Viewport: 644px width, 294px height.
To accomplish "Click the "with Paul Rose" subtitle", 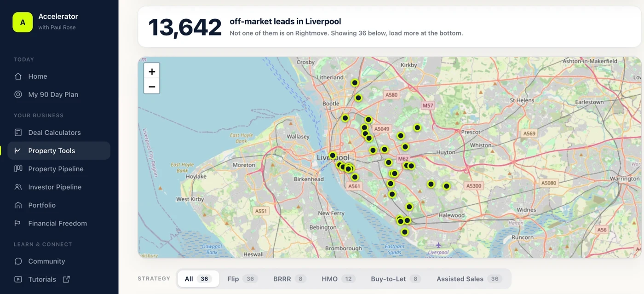I will pos(57,28).
